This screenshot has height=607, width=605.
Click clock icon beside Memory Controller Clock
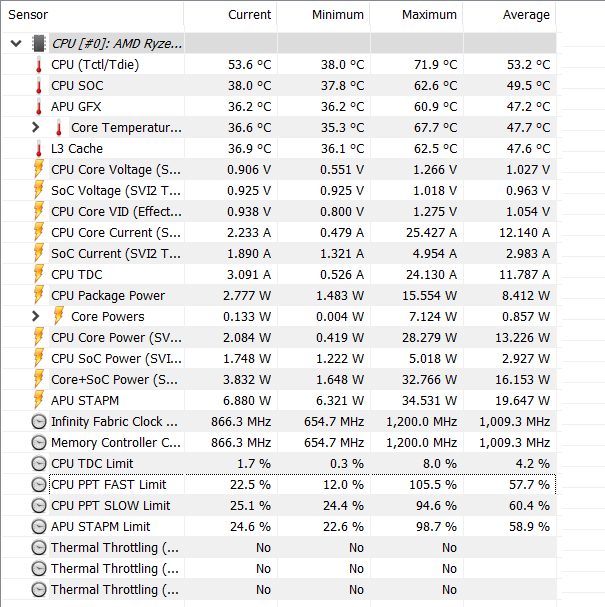(39, 442)
